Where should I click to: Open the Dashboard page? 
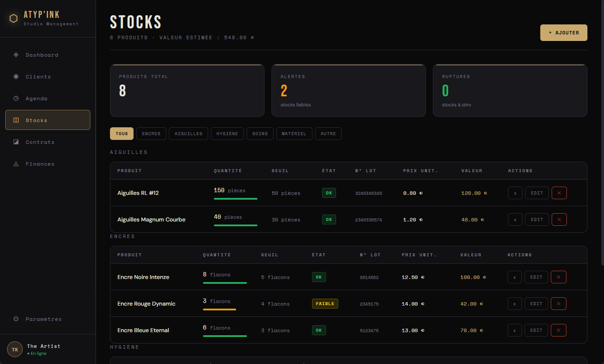pyautogui.click(x=48, y=55)
